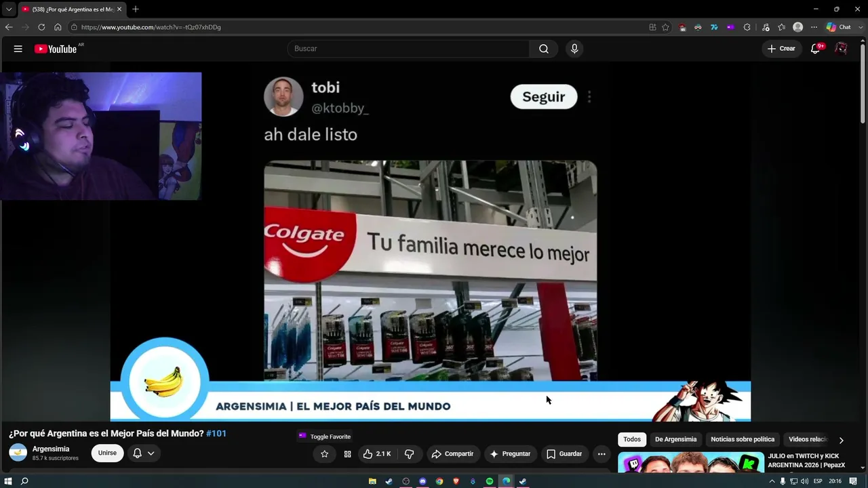Open the taskbar volume control
This screenshot has width=868, height=488.
(804, 481)
